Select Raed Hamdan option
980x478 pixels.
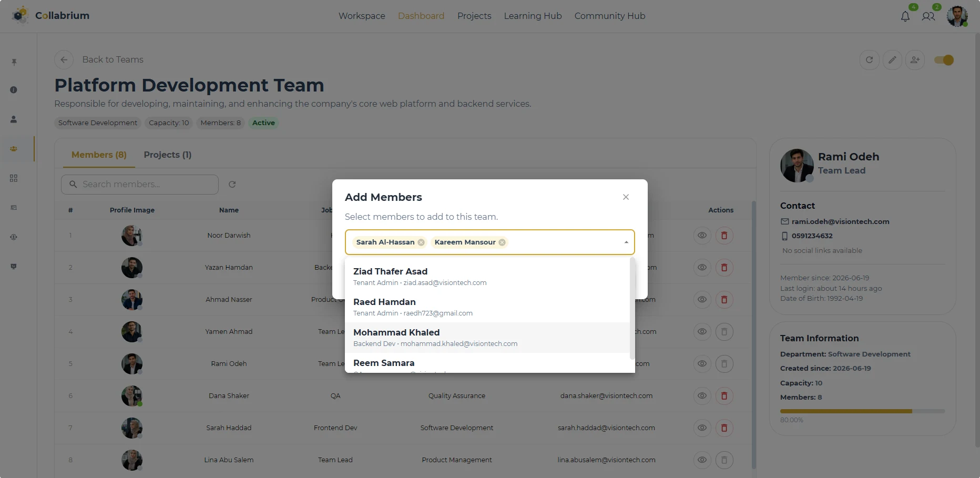click(487, 307)
